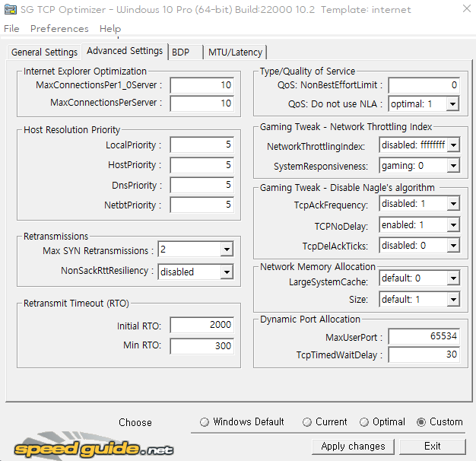Click the LocalPriority input field

(202, 145)
